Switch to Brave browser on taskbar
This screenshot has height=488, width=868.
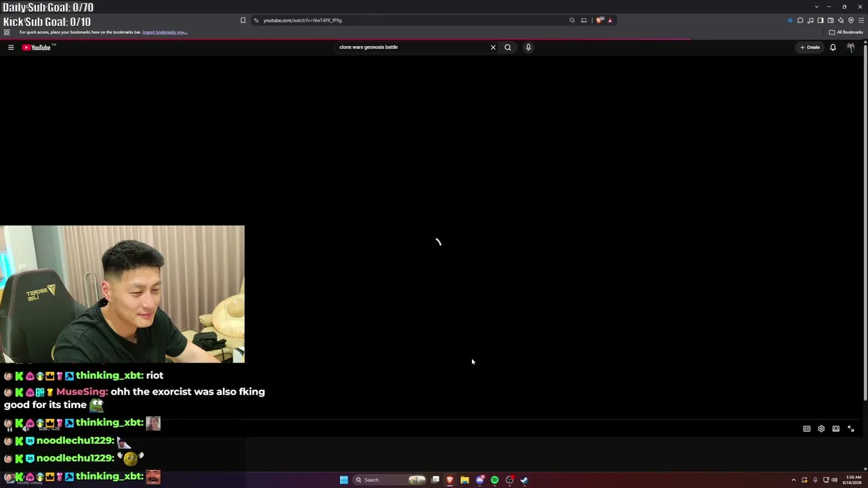[450, 480]
